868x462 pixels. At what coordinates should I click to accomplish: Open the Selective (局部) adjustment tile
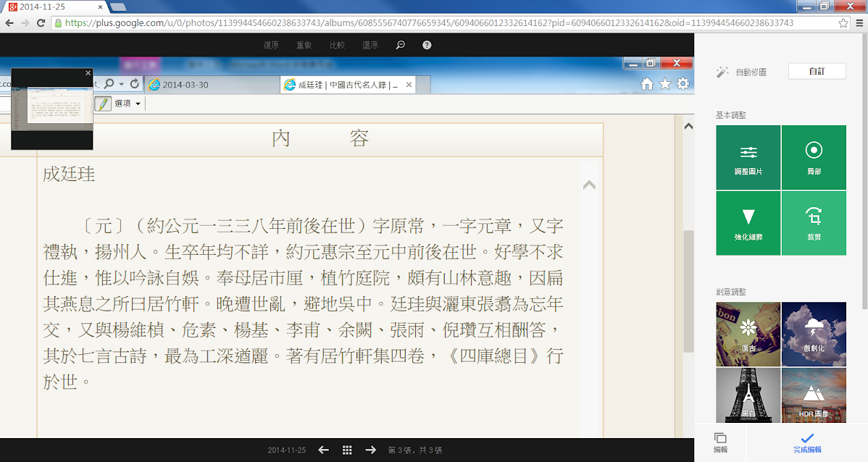(814, 158)
